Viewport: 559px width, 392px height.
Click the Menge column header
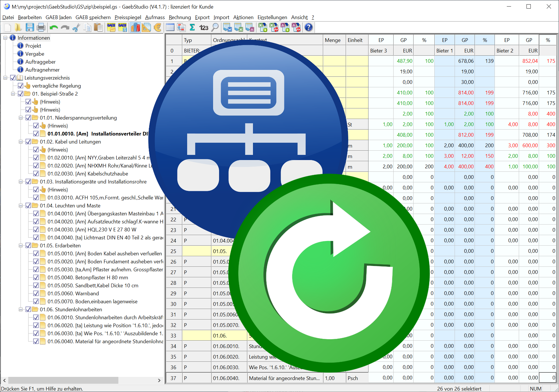[334, 40]
